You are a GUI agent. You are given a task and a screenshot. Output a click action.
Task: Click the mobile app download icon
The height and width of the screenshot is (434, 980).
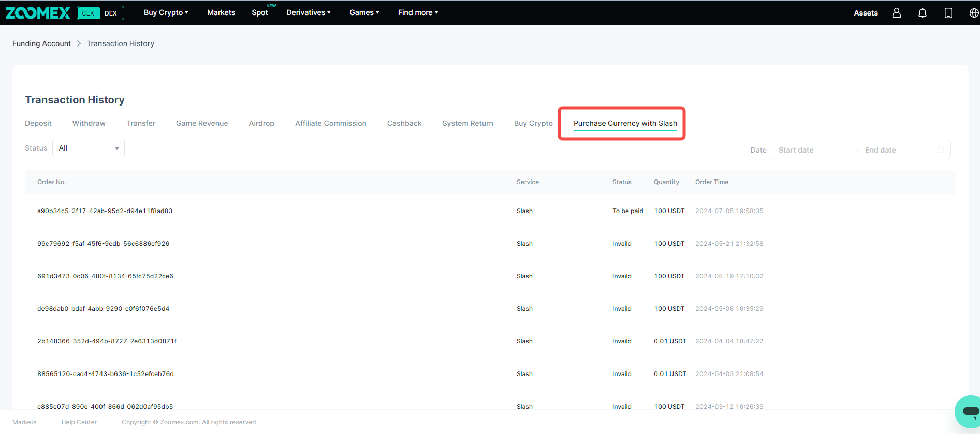click(948, 13)
